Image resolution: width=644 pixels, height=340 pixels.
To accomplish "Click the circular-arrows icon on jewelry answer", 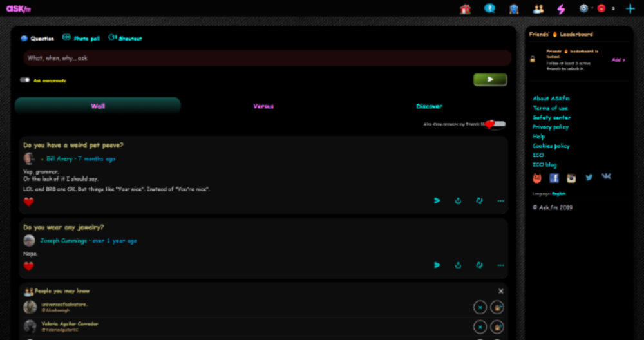I will tap(479, 265).
